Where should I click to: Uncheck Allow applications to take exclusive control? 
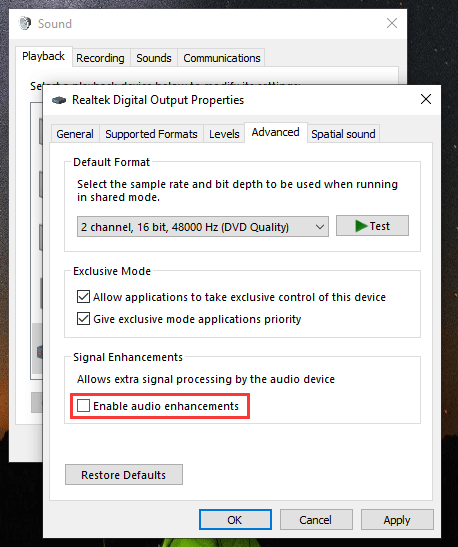pyautogui.click(x=83, y=297)
